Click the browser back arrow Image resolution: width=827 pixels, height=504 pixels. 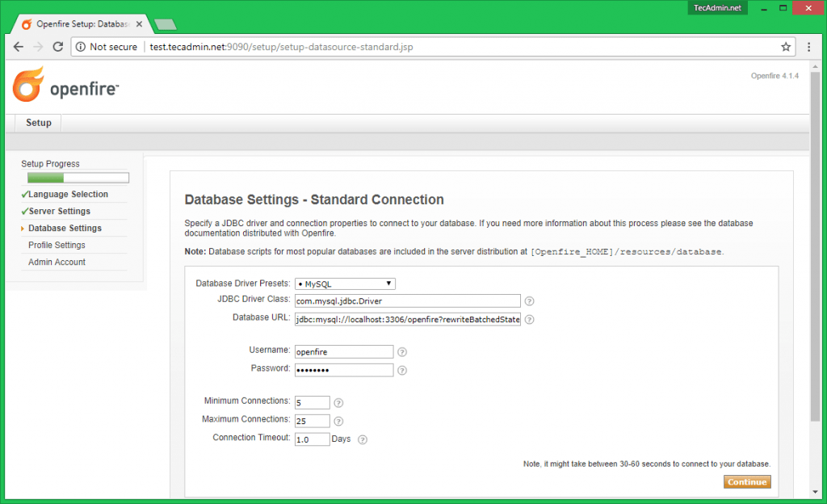pyautogui.click(x=19, y=47)
